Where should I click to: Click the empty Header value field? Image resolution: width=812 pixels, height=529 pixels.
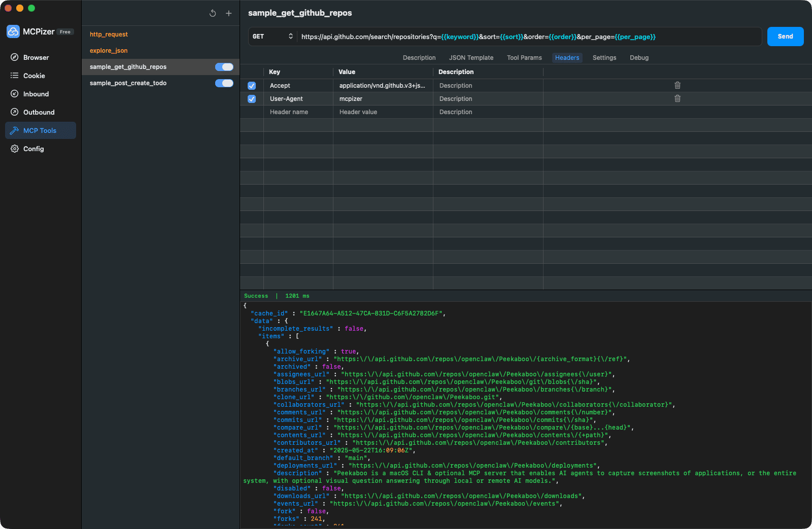click(383, 112)
